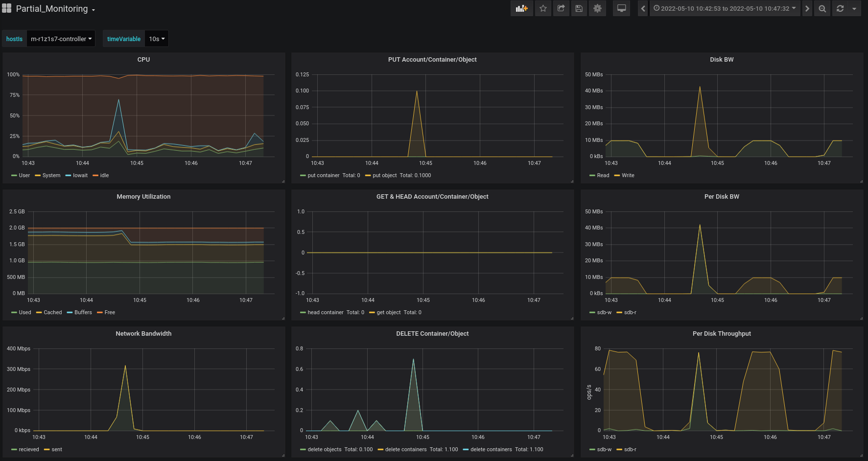Open the refresh interval dropdown arrow
This screenshot has height=461, width=868.
coord(854,8)
